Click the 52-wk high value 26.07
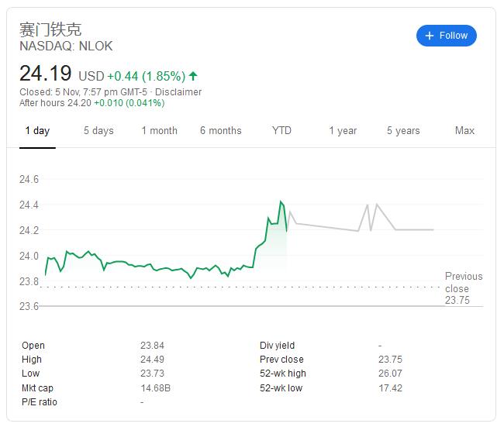The height and width of the screenshot is (427, 504). 390,374
